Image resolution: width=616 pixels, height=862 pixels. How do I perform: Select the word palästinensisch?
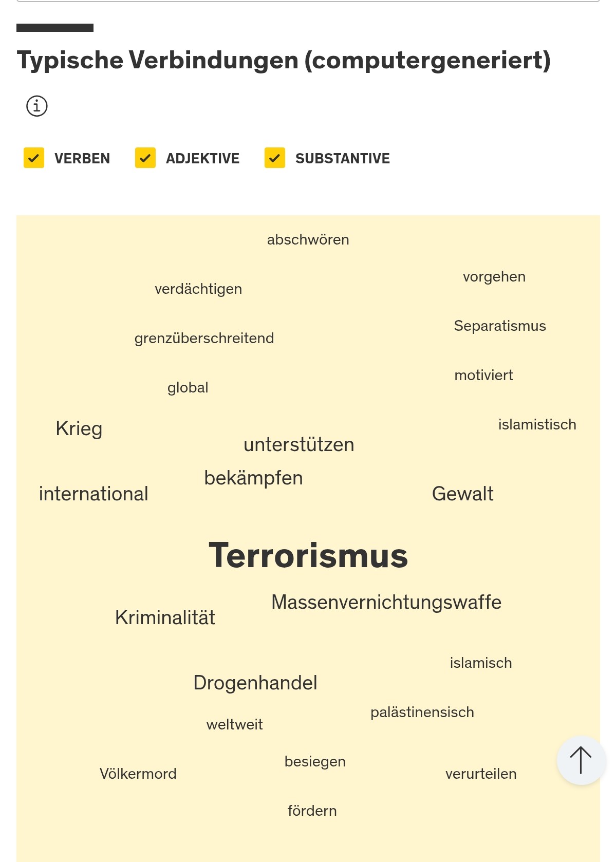(422, 713)
